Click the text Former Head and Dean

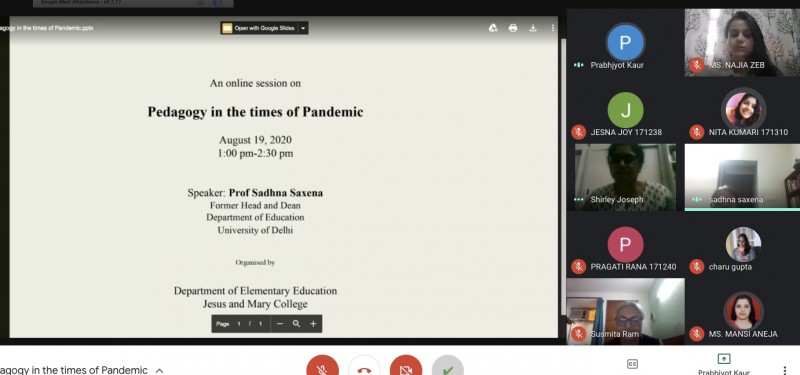[x=255, y=205]
